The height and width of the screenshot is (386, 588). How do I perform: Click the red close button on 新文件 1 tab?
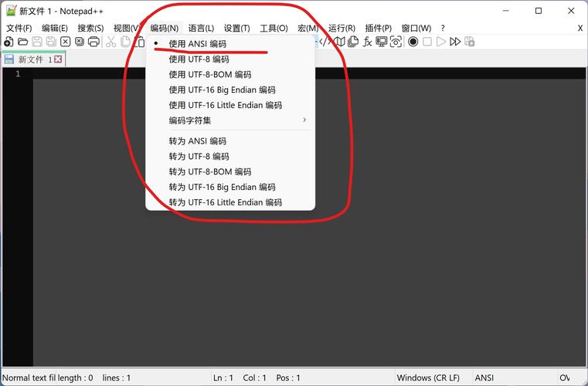58,59
